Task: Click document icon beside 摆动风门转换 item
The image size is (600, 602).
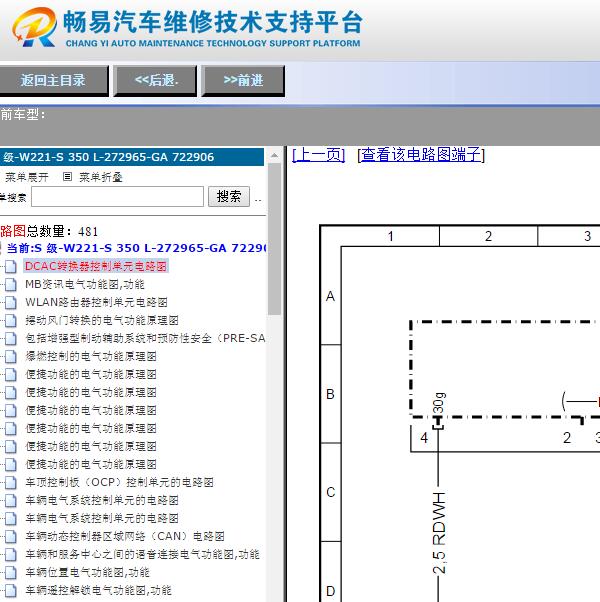Action: pos(11,321)
